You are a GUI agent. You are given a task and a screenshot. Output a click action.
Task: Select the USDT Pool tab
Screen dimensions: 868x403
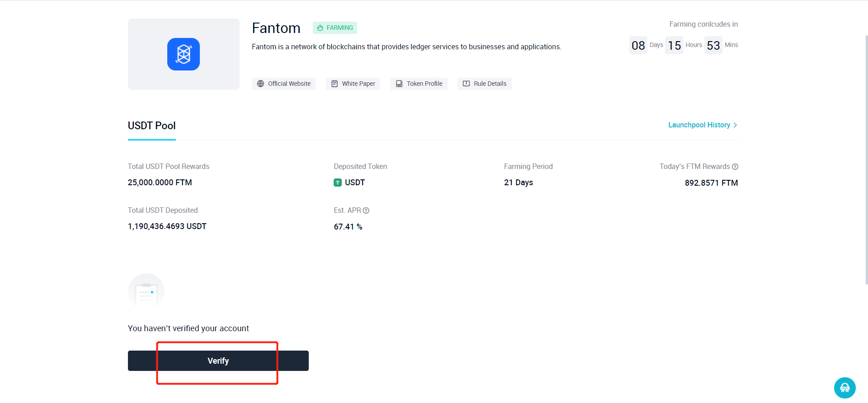click(152, 126)
